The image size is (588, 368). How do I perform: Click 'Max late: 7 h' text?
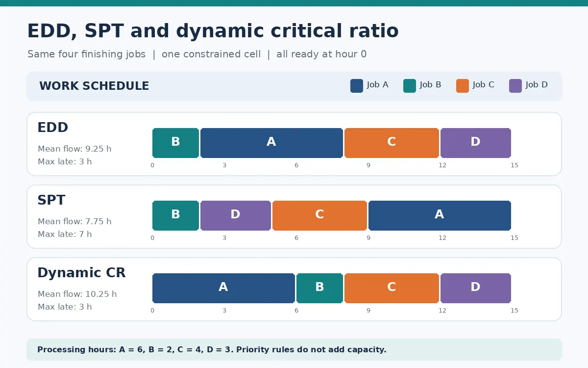point(65,235)
